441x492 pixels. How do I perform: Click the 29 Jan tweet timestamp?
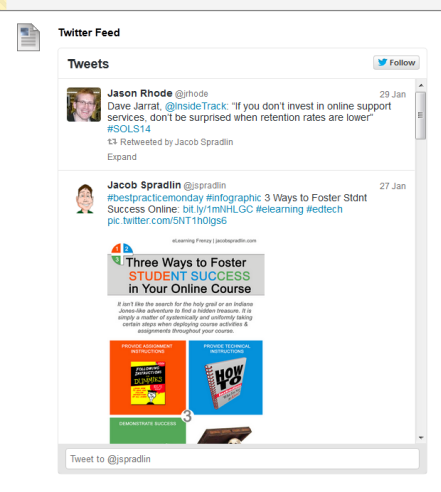pyautogui.click(x=392, y=95)
